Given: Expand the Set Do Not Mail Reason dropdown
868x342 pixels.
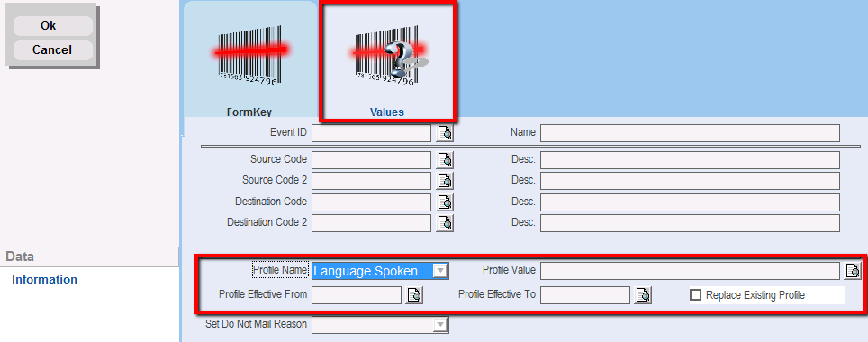Looking at the screenshot, I should [x=440, y=325].
